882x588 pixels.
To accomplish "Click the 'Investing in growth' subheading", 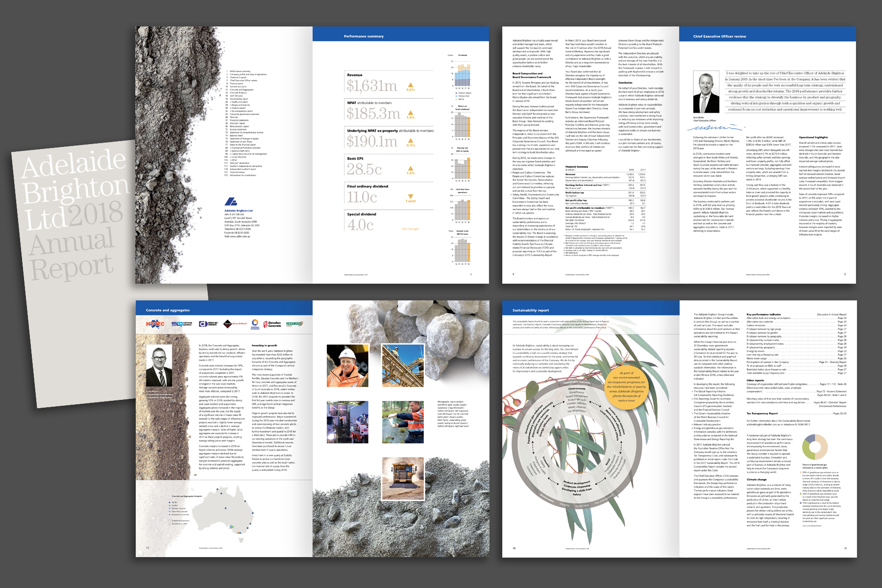I will coord(264,345).
